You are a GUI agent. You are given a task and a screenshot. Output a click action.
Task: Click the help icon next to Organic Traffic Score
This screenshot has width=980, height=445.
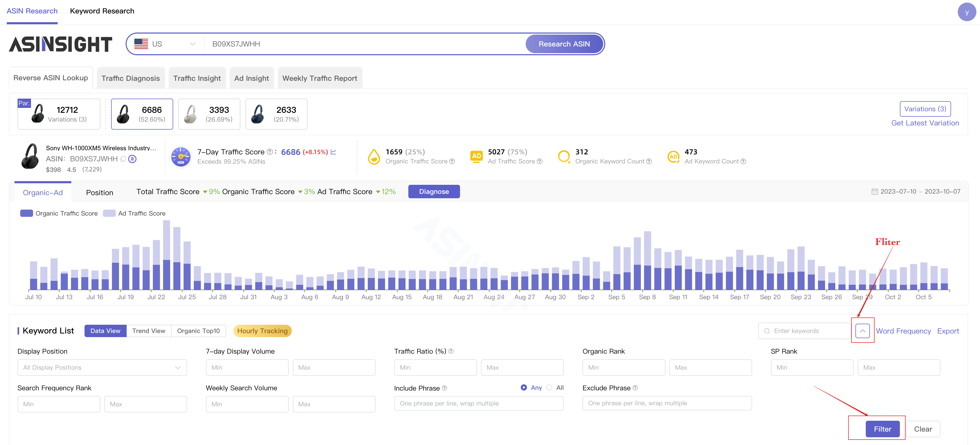point(452,162)
